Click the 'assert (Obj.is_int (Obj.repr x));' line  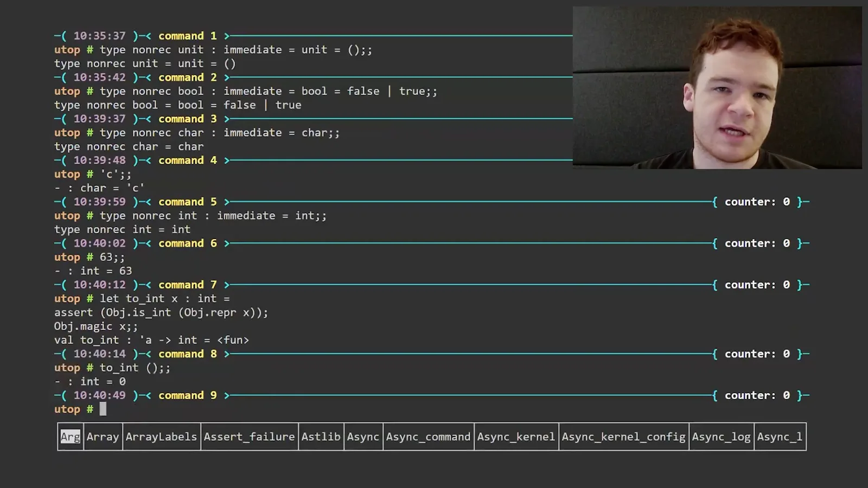point(161,312)
